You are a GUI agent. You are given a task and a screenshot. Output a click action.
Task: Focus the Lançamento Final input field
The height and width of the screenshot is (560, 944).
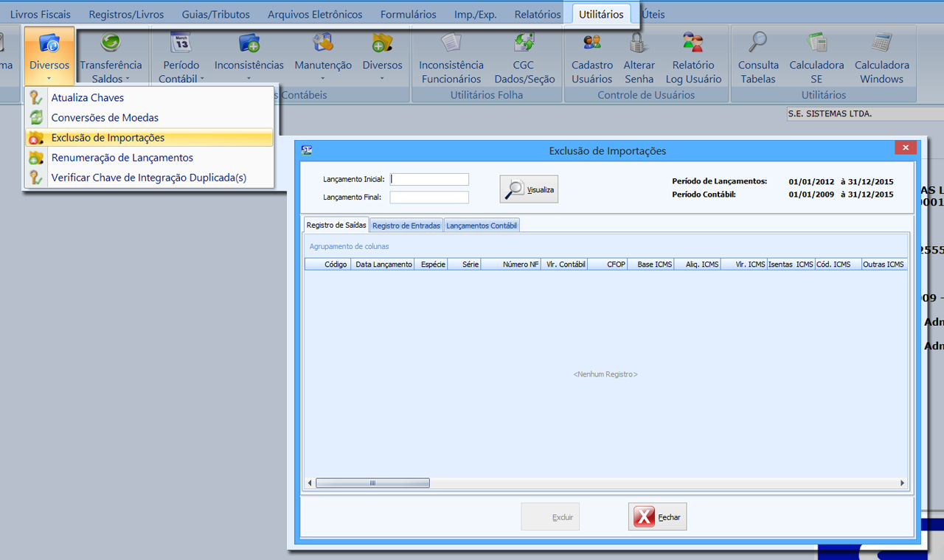(429, 197)
